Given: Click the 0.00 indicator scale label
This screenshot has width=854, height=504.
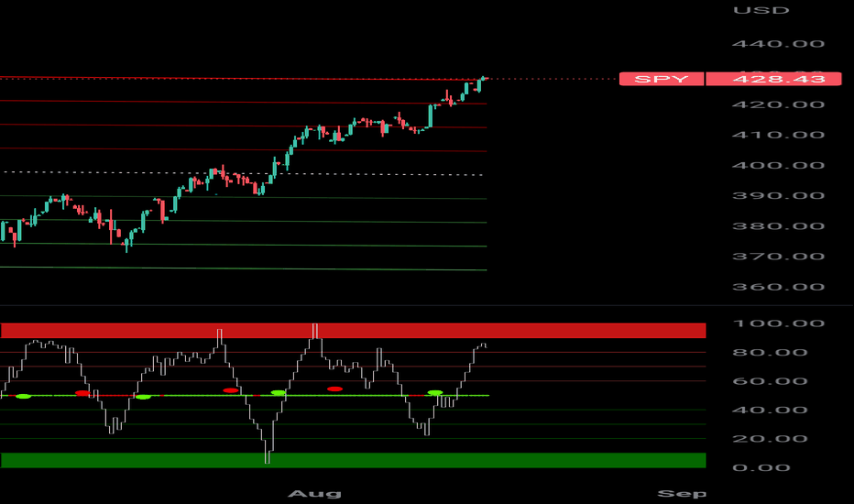Looking at the screenshot, I should (x=761, y=467).
